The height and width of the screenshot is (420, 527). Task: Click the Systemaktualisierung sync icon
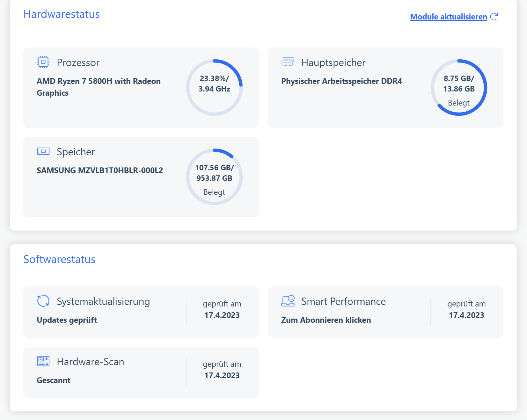click(43, 301)
